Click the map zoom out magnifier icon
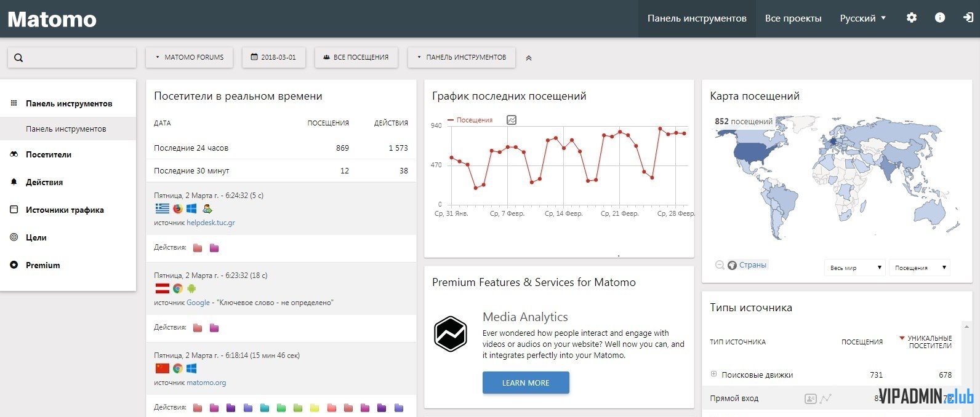The height and width of the screenshot is (417, 980). pos(719,265)
